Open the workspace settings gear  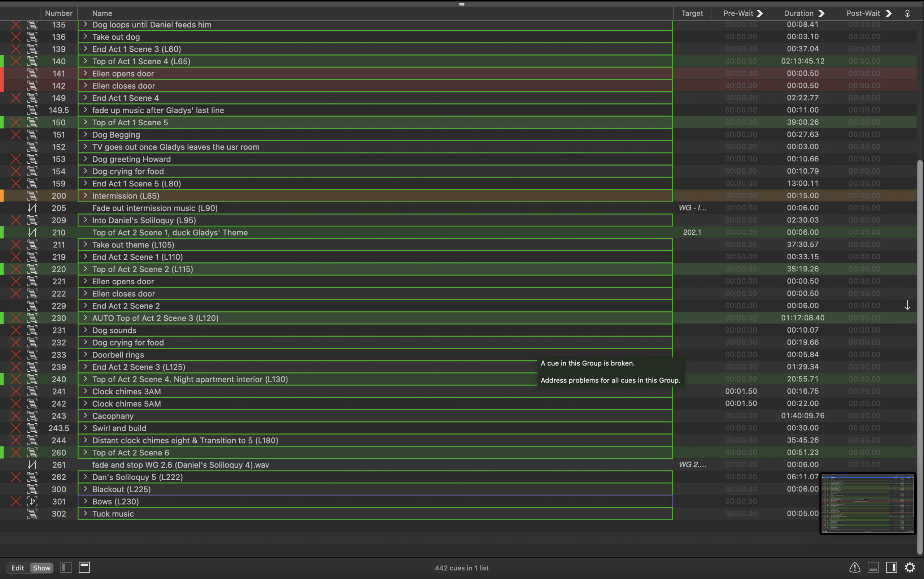click(910, 567)
